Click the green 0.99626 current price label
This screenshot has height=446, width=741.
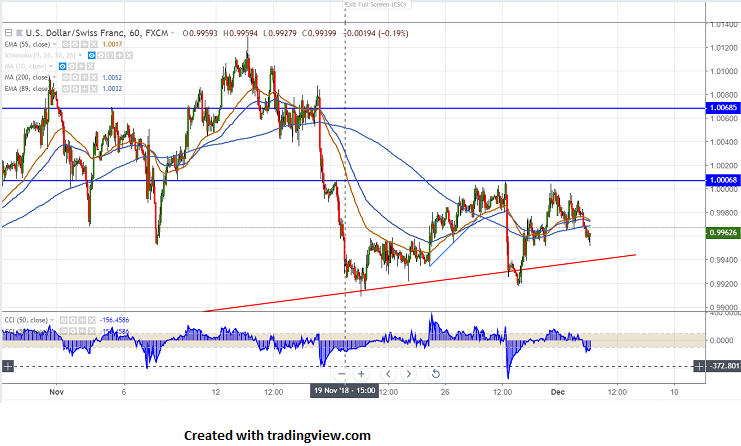tap(723, 232)
